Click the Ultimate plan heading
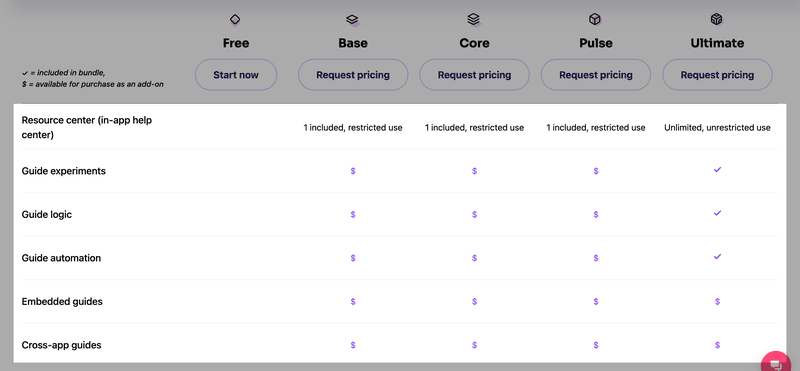Screen dimensions: 800x371 pyautogui.click(x=717, y=43)
